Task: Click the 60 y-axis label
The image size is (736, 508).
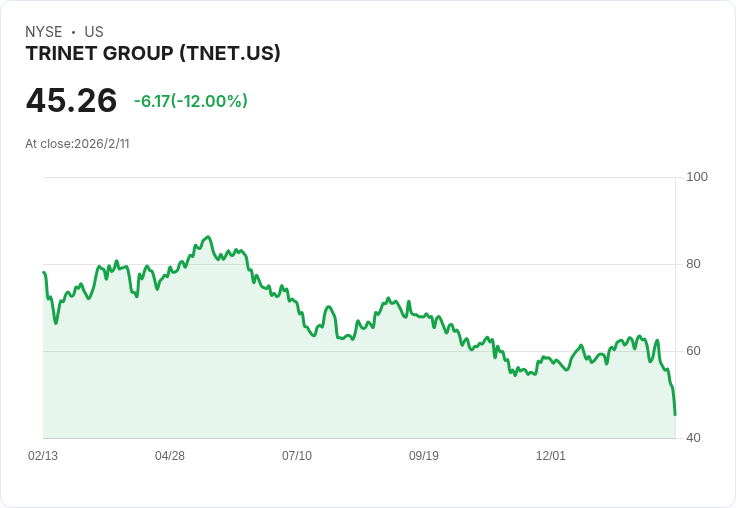Action: click(693, 351)
